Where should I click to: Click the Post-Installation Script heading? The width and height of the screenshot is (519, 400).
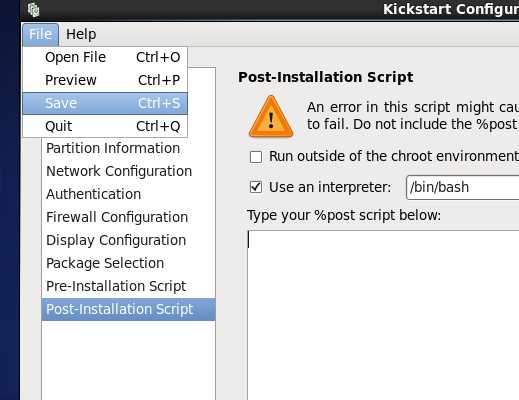(x=326, y=77)
